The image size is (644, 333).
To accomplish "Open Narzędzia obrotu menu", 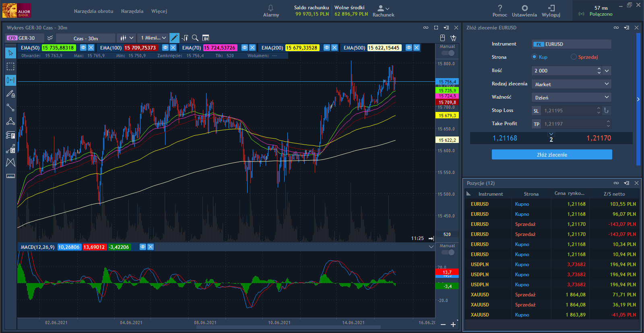I will (x=93, y=11).
